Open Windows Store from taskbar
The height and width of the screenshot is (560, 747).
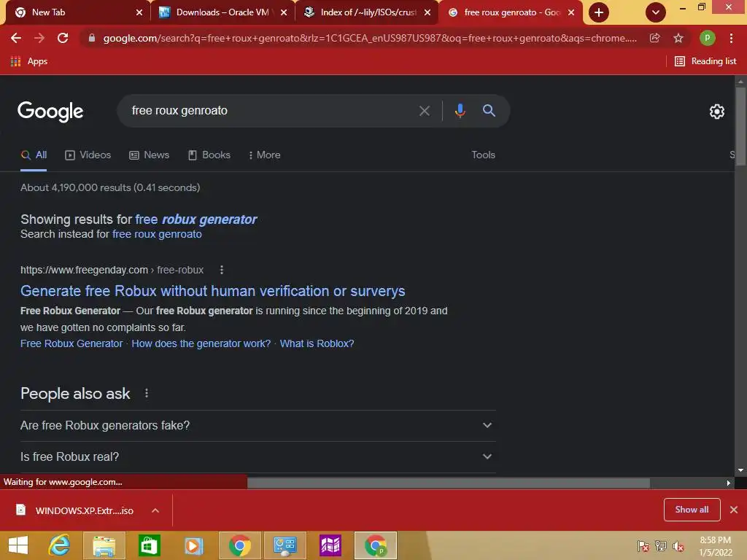click(149, 545)
